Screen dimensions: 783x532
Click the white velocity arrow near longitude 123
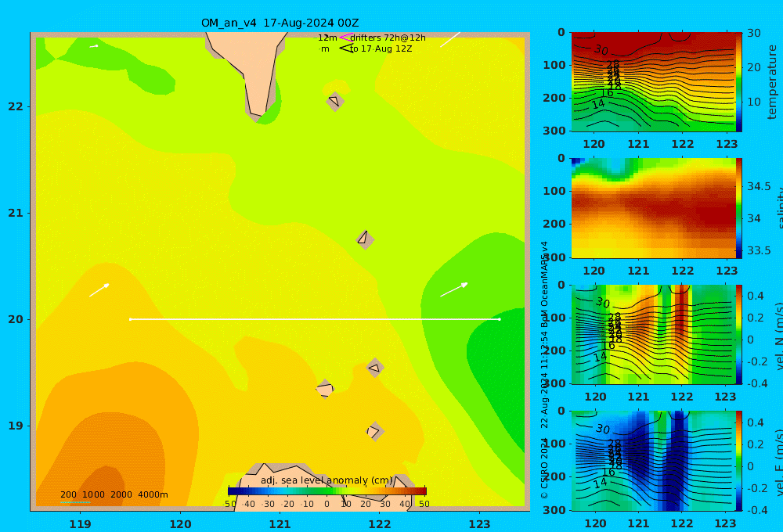454,289
